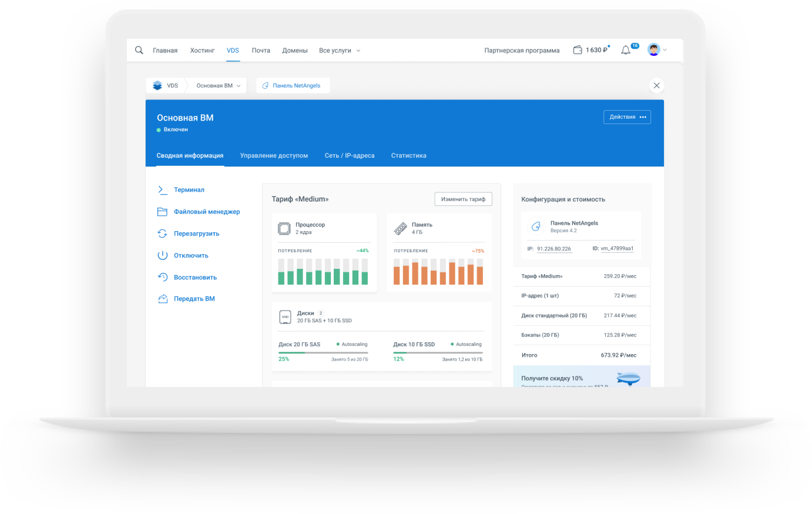Screen dimensions: 812x514
Task: Click the Перезагрузить link
Action: (x=196, y=233)
